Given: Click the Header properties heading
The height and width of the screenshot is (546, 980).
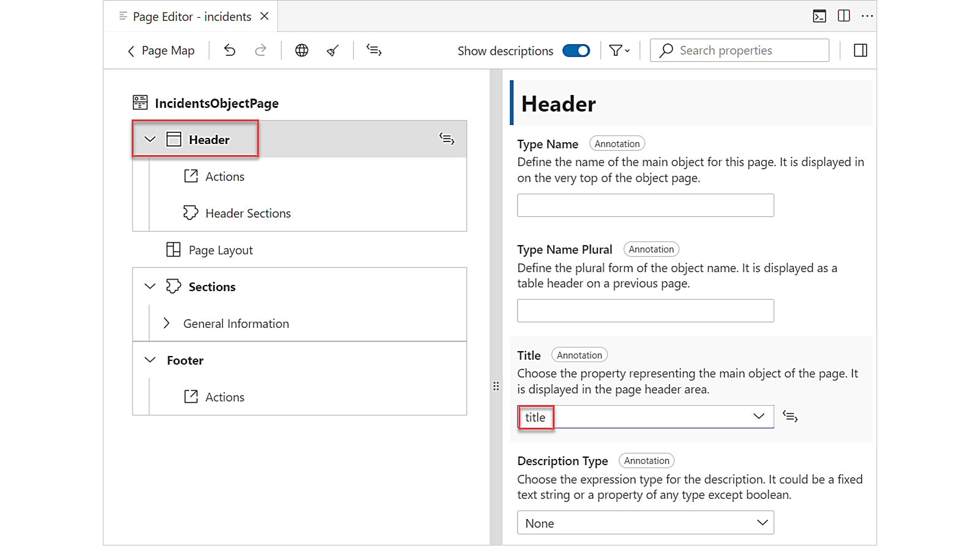Looking at the screenshot, I should (x=559, y=104).
